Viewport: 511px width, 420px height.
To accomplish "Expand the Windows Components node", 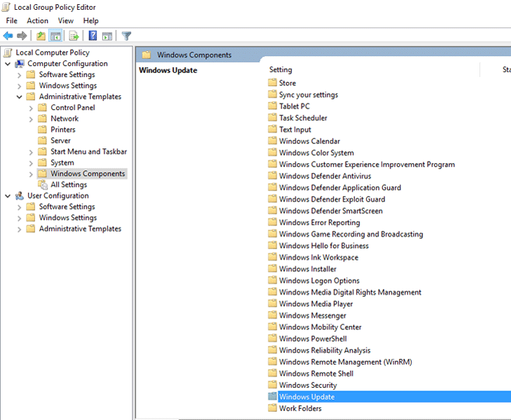I will pos(31,174).
